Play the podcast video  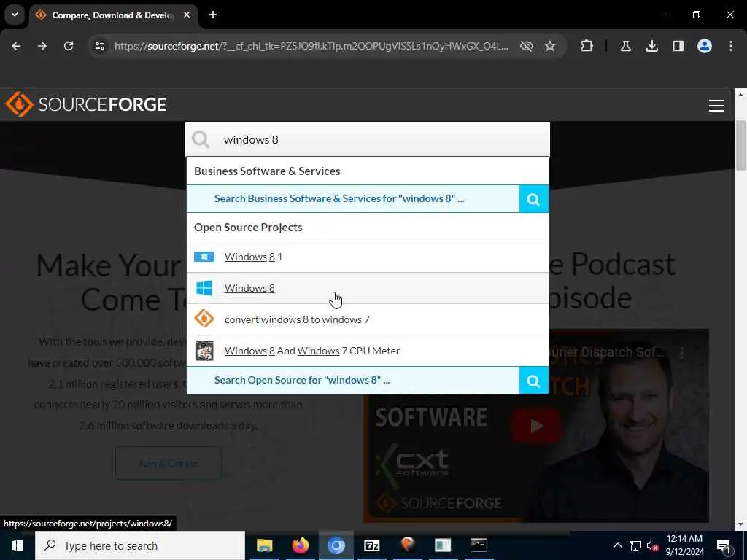536,426
